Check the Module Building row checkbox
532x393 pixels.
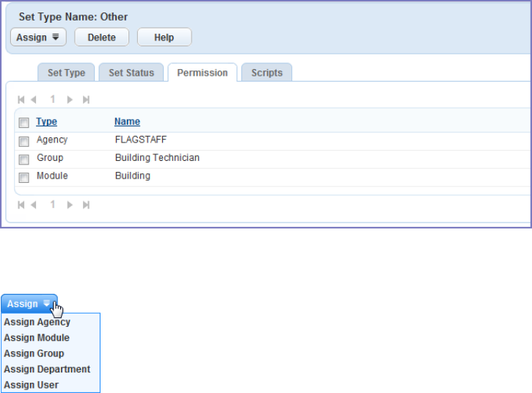[x=23, y=177]
